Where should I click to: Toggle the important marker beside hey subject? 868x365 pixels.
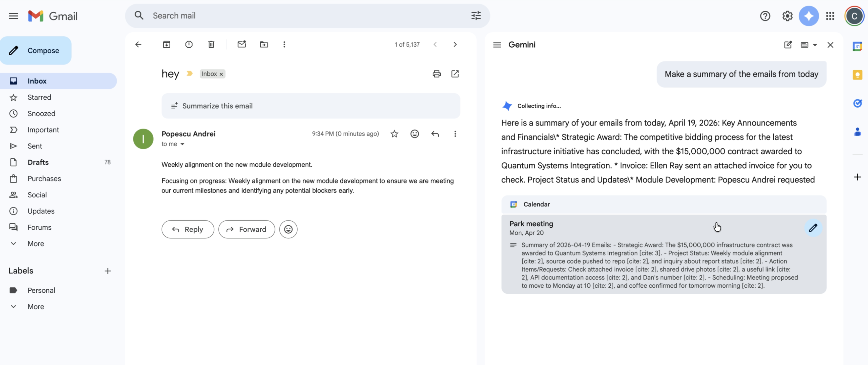[x=189, y=73]
